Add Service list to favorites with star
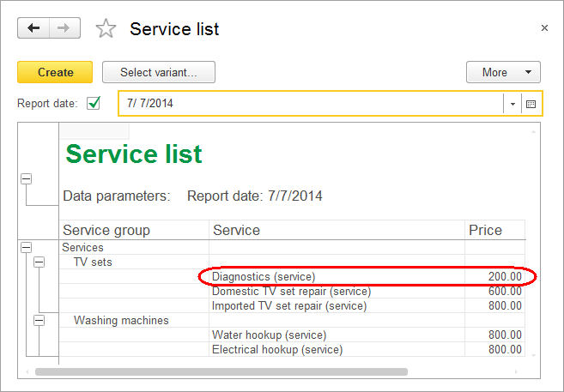Image resolution: width=564 pixels, height=392 pixels. coord(106,29)
